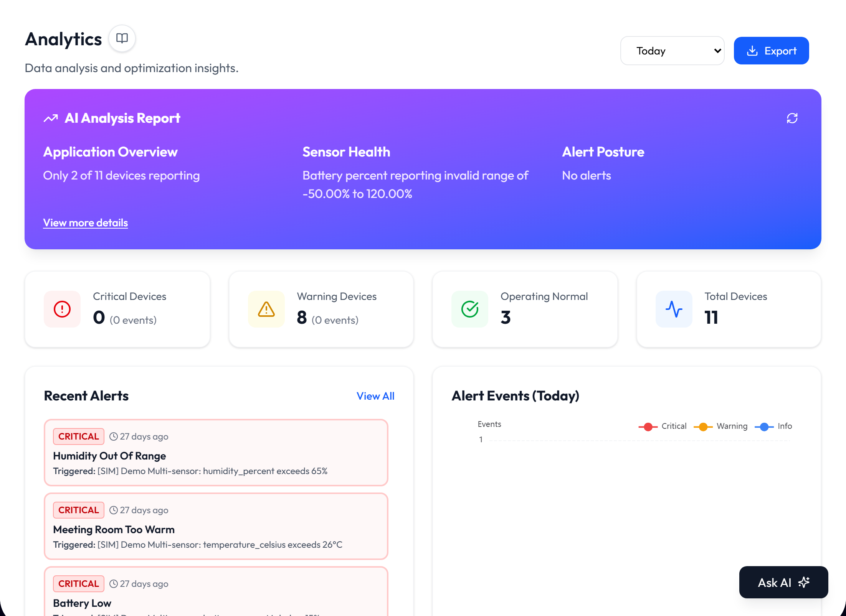Viewport: 846px width, 616px height.
Task: Click 'temperature_celsius exceeds 26°C' trigger text
Action: point(273,545)
